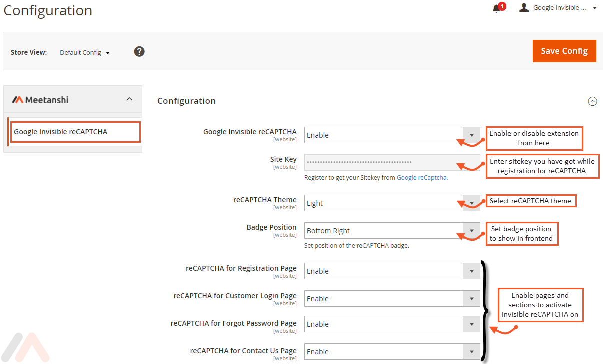The image size is (603, 364).
Task: Click the Site Key input field
Action: 392,163
